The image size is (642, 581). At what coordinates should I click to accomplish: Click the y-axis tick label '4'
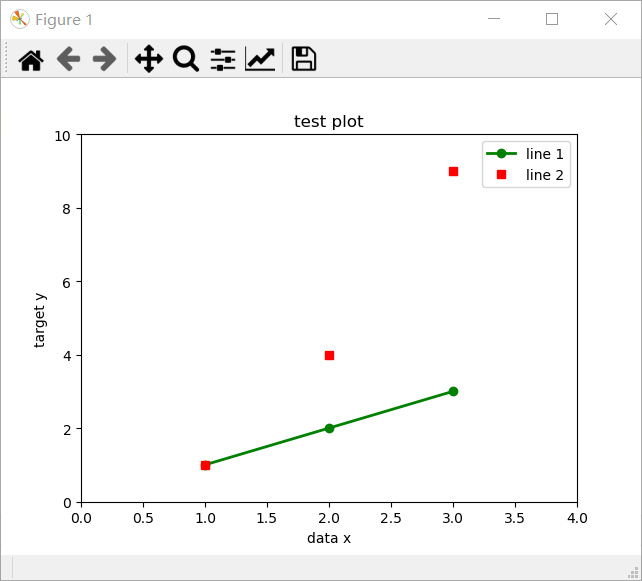[67, 356]
